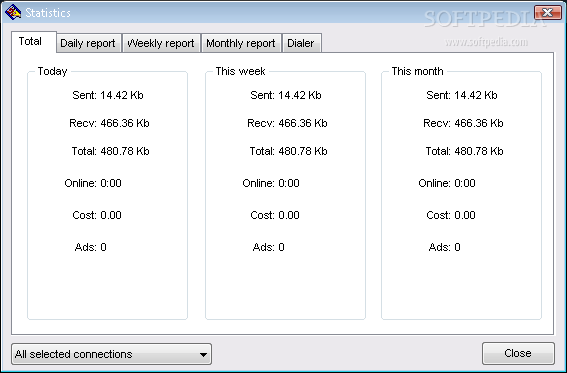Click This month's Ads: 0 entry
This screenshot has width=567, height=373.
pos(444,247)
